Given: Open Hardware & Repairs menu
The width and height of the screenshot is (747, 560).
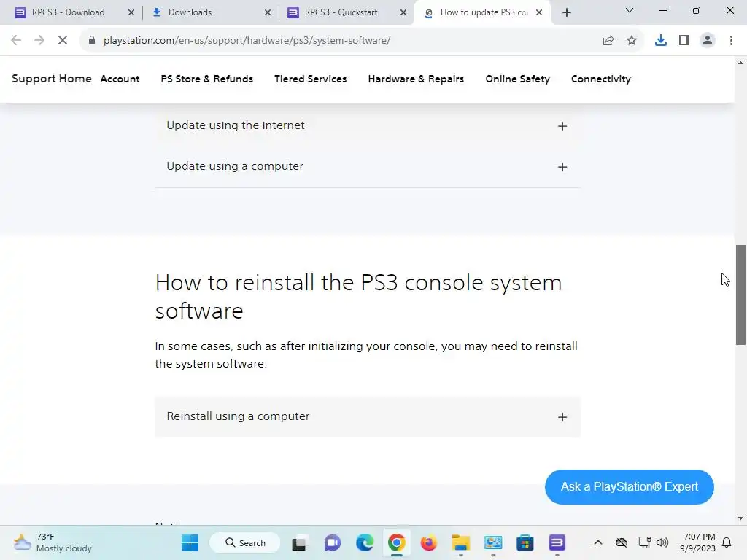Looking at the screenshot, I should pyautogui.click(x=415, y=79).
